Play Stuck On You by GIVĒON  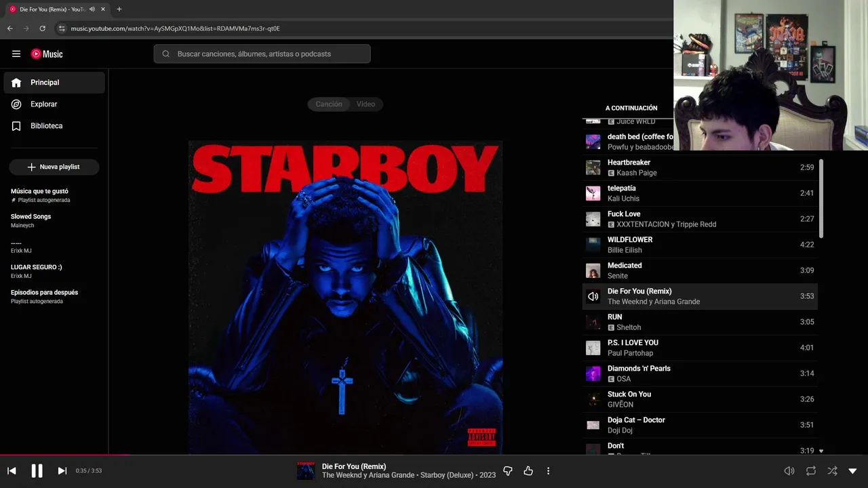(700, 399)
